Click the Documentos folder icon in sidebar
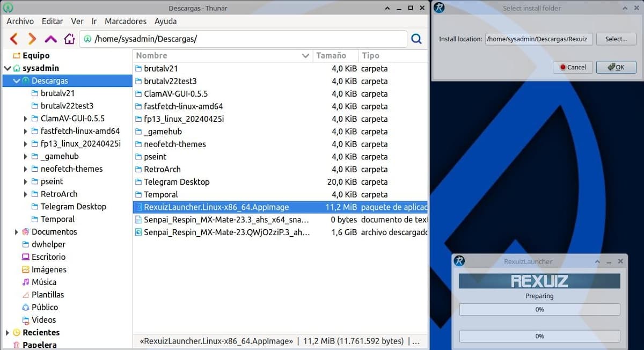This screenshot has height=350, width=644. tap(25, 232)
